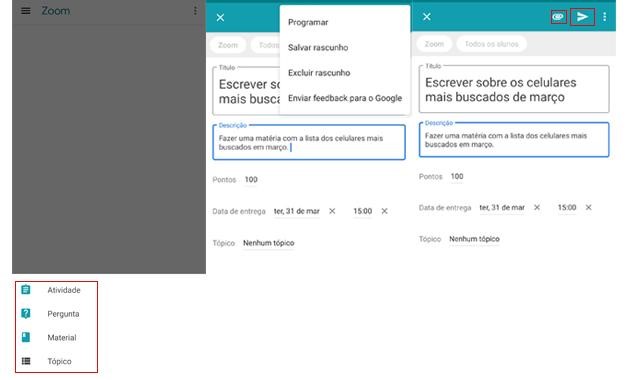Image resolution: width=628 pixels, height=380 pixels.
Task: Clear the due time 15:00 in right editor
Action: coord(588,207)
